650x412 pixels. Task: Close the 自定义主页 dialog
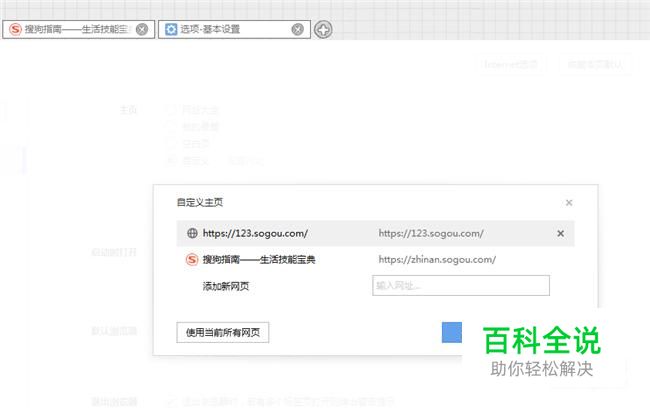[569, 203]
